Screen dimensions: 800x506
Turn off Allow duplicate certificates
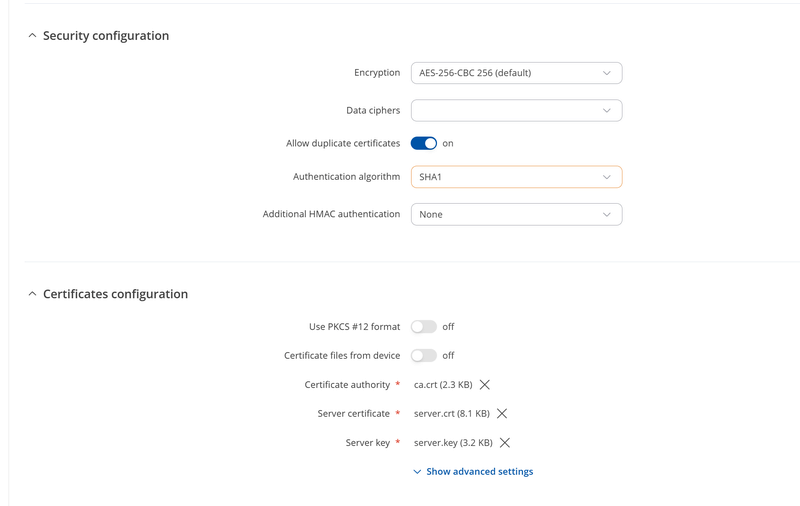pyautogui.click(x=424, y=143)
